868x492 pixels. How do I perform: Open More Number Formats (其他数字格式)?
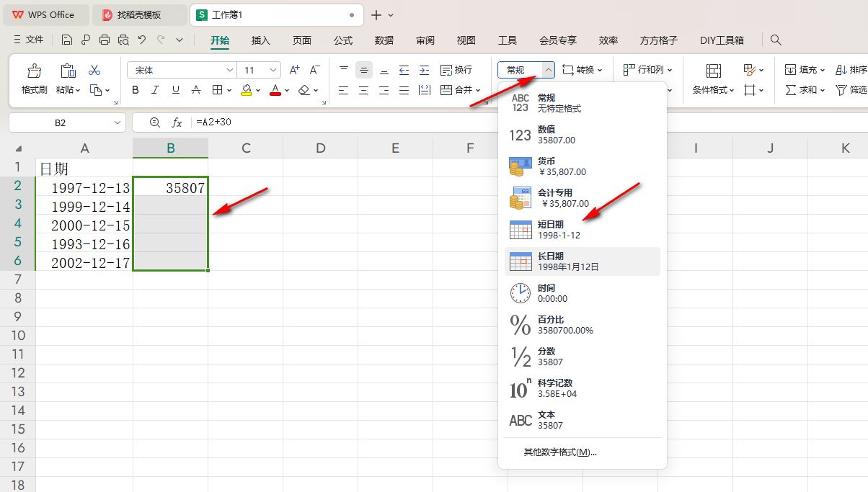tap(560, 452)
